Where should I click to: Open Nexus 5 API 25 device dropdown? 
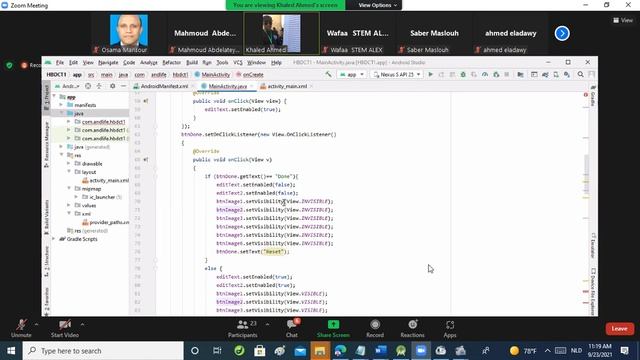[x=396, y=75]
